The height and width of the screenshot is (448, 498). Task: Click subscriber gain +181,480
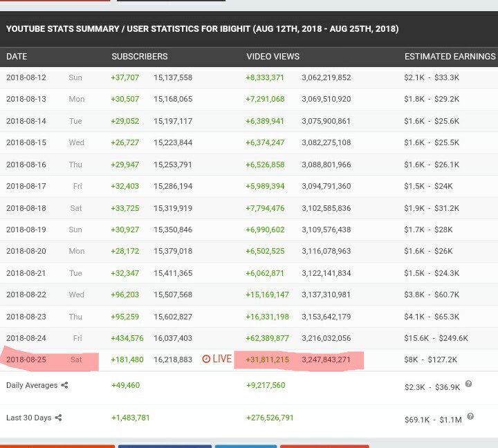(127, 360)
